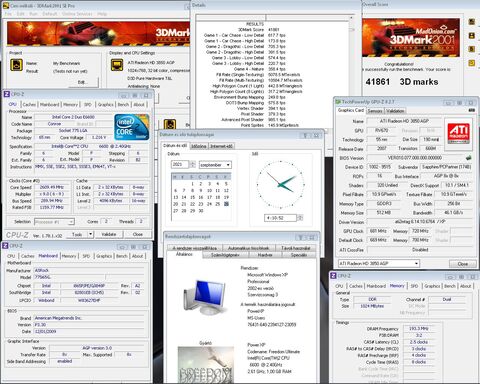Click the ATI Radeon logo in GPU-Z
This screenshot has height=384, width=480.
pyautogui.click(x=458, y=133)
